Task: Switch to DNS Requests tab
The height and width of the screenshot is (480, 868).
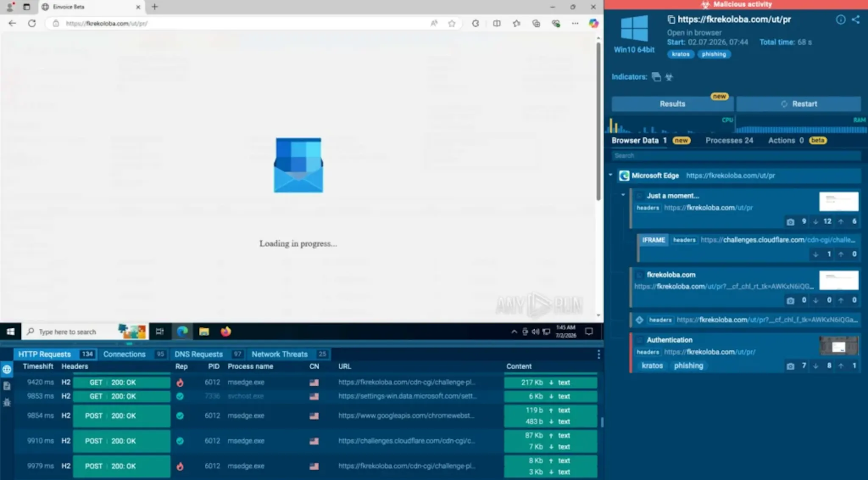Action: 208,354
